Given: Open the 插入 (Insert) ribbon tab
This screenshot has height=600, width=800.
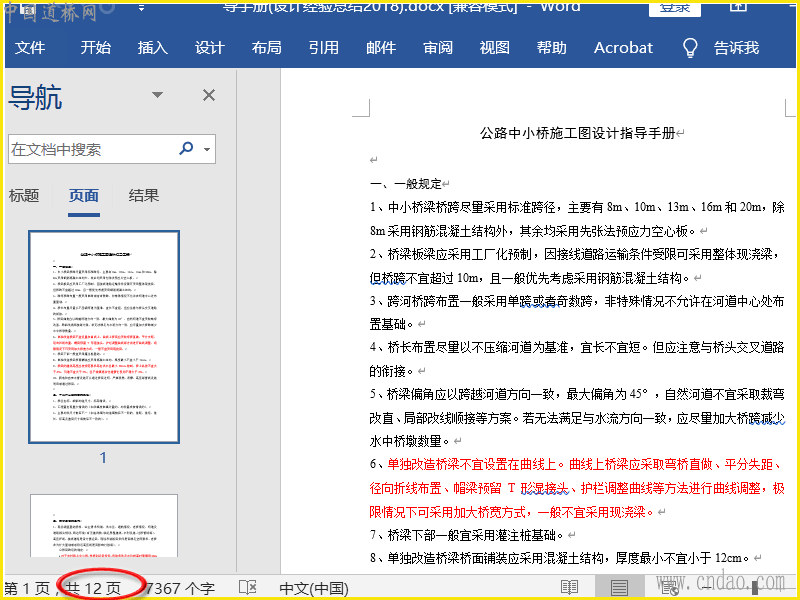Looking at the screenshot, I should 153,47.
